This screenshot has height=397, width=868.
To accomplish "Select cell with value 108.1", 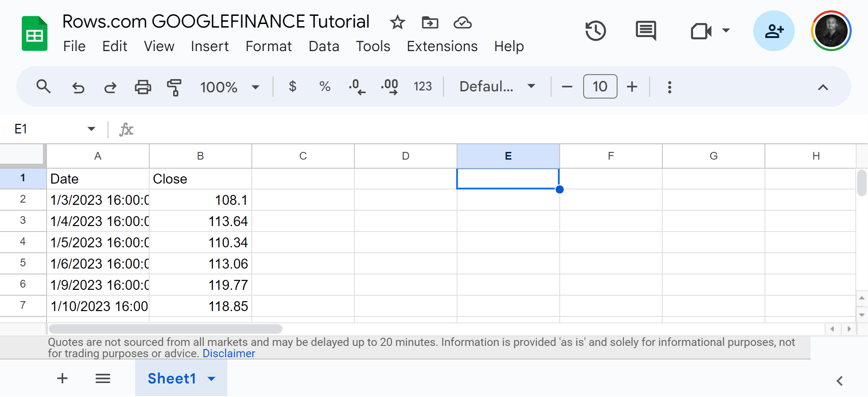I will [x=200, y=200].
